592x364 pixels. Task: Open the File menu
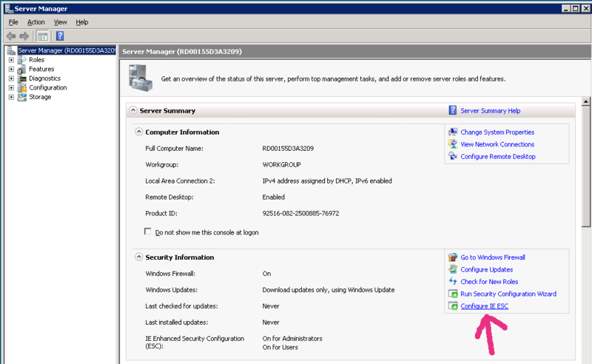point(13,22)
